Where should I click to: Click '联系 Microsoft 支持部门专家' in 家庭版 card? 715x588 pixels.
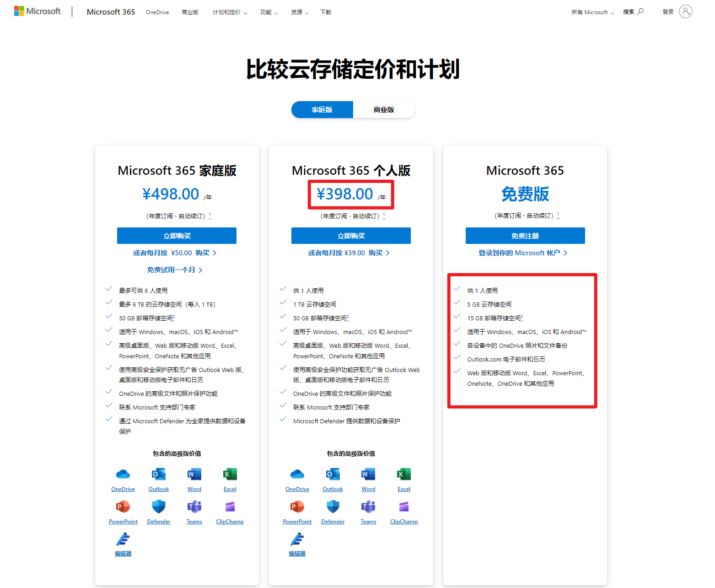click(x=157, y=407)
